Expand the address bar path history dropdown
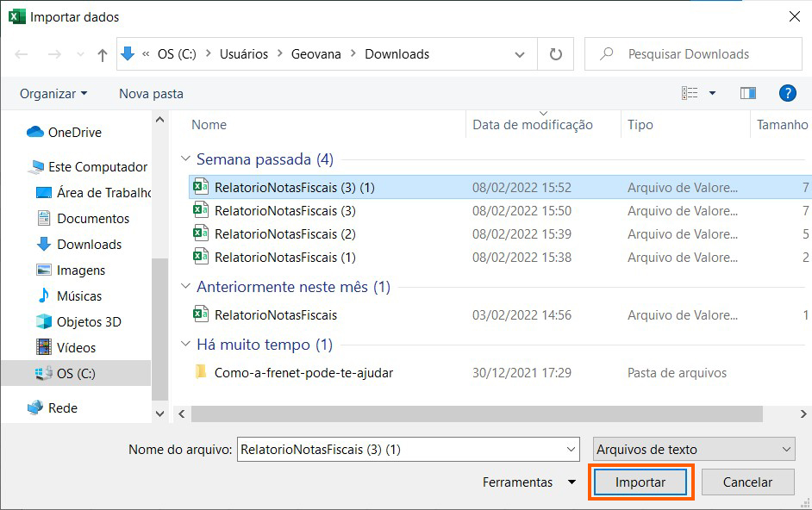This screenshot has width=812, height=510. (520, 54)
